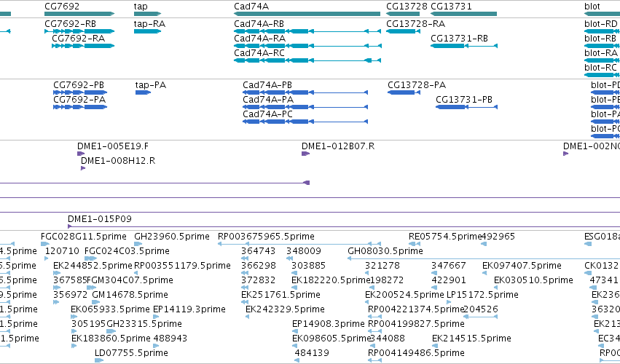Select transcript CG7692-RB
Image resolution: width=620 pixels, height=364 pixels.
(x=79, y=31)
